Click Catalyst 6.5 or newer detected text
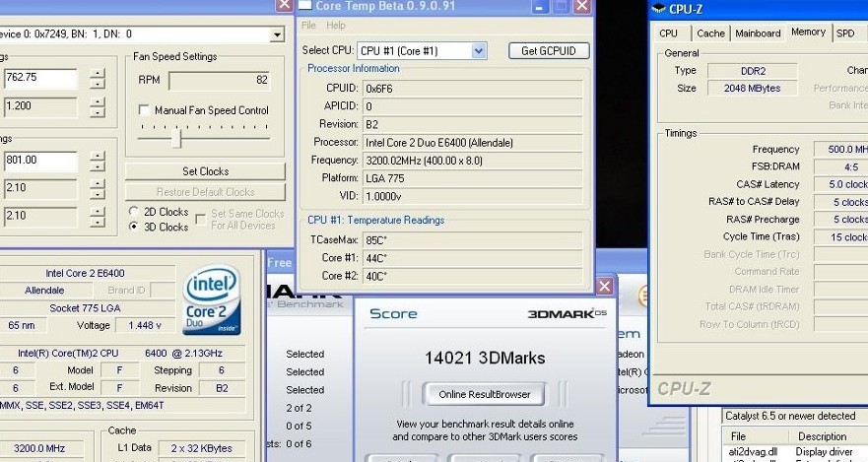868x462 pixels. [x=790, y=416]
